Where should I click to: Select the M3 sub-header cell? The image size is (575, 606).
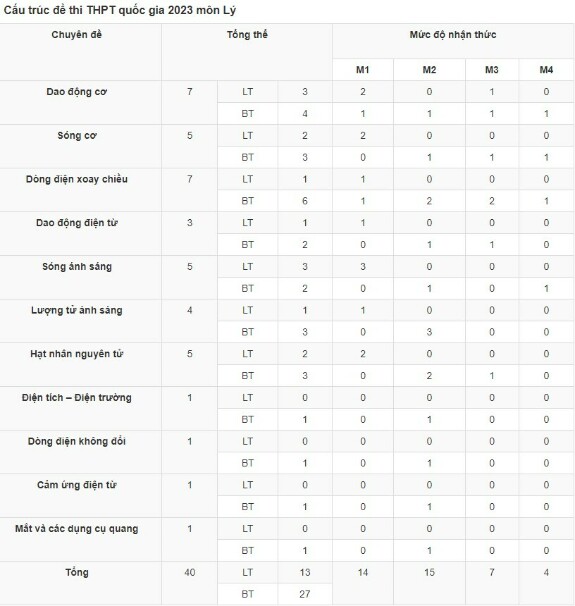click(x=492, y=70)
